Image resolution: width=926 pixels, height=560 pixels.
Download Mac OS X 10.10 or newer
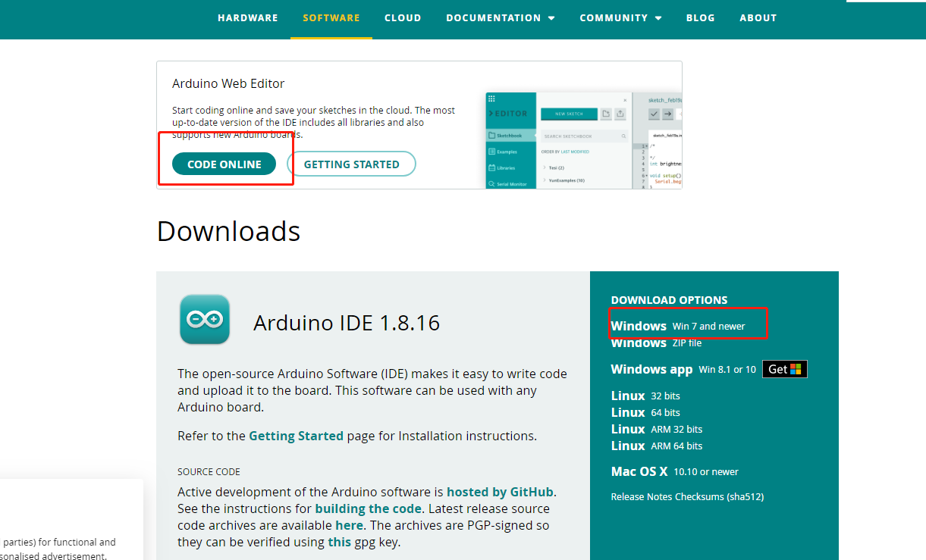click(675, 471)
